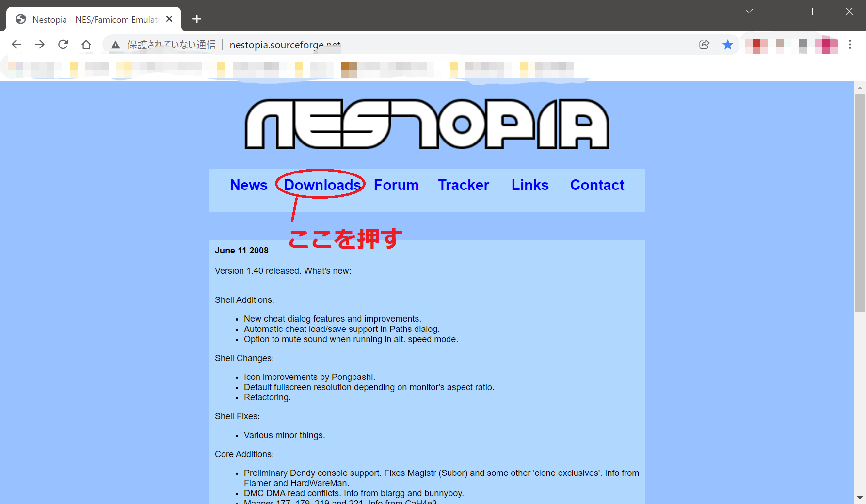Click the vertical scrollbar thumb
This screenshot has width=866, height=504.
(860, 203)
